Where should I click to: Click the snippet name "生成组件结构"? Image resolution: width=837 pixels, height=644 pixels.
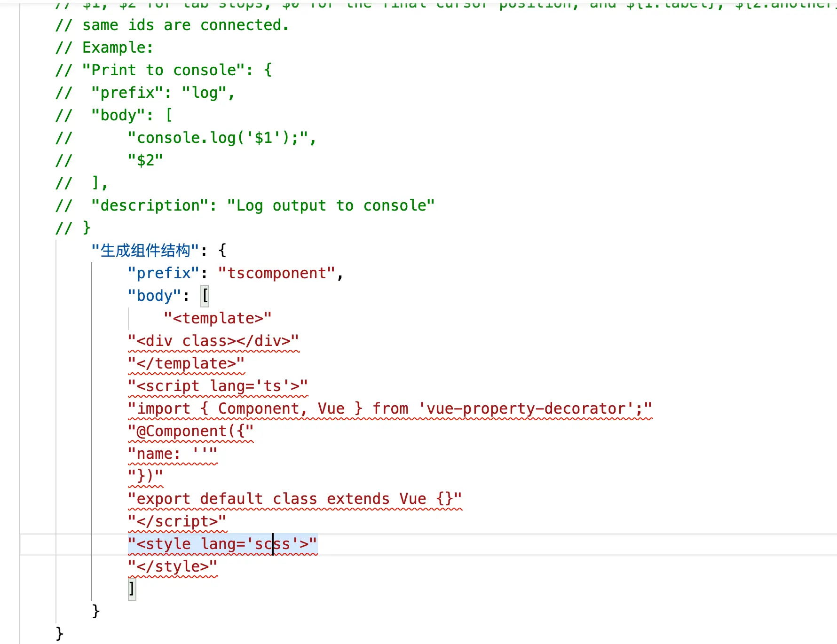point(145,251)
